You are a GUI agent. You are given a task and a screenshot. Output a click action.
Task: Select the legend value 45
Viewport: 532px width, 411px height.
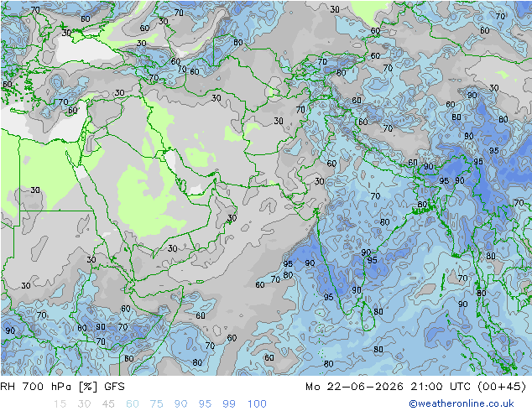(108, 403)
